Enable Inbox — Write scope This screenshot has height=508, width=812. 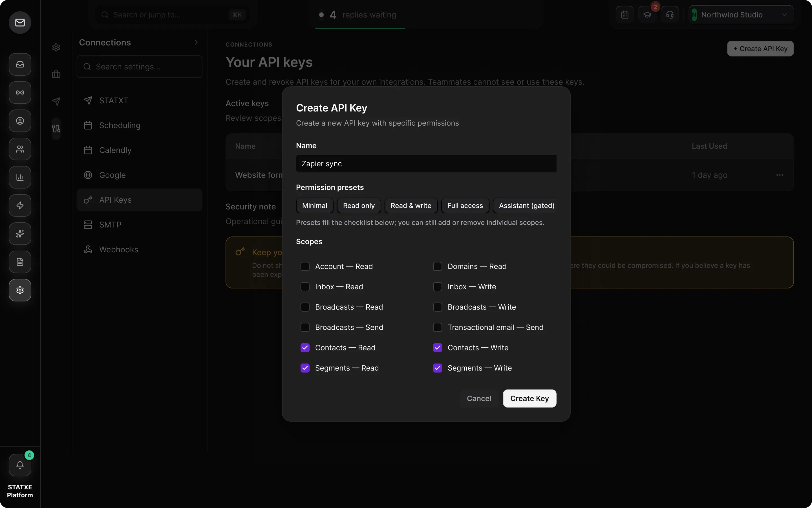(438, 286)
